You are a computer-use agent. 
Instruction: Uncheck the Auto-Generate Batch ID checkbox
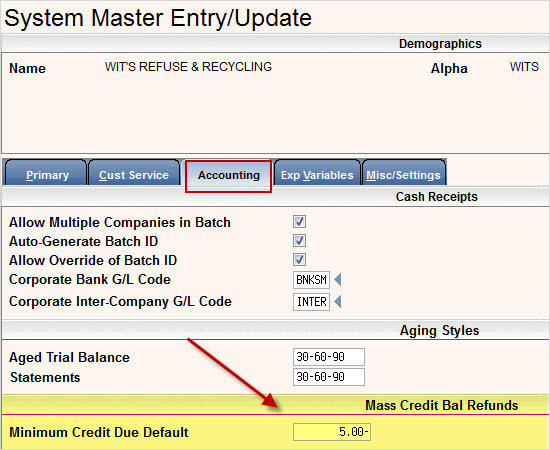click(x=299, y=241)
